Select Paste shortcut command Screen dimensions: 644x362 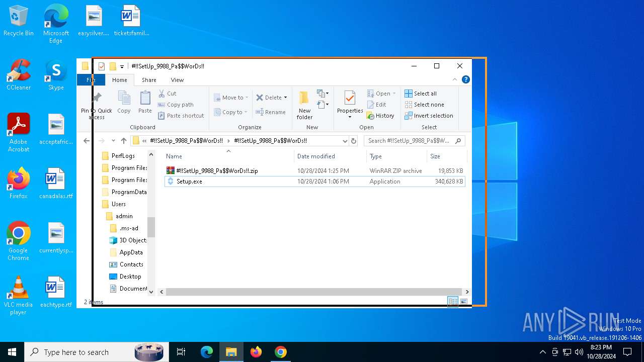pos(181,116)
